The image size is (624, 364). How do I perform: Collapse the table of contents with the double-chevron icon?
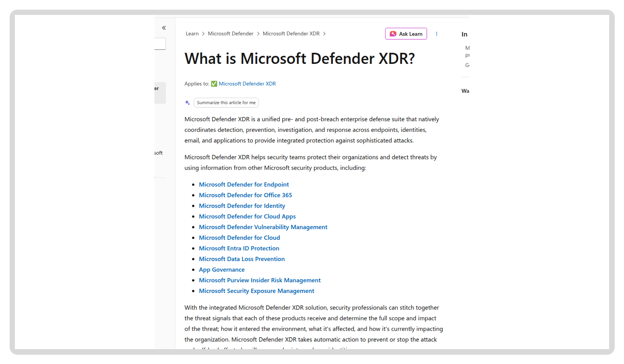tap(164, 28)
